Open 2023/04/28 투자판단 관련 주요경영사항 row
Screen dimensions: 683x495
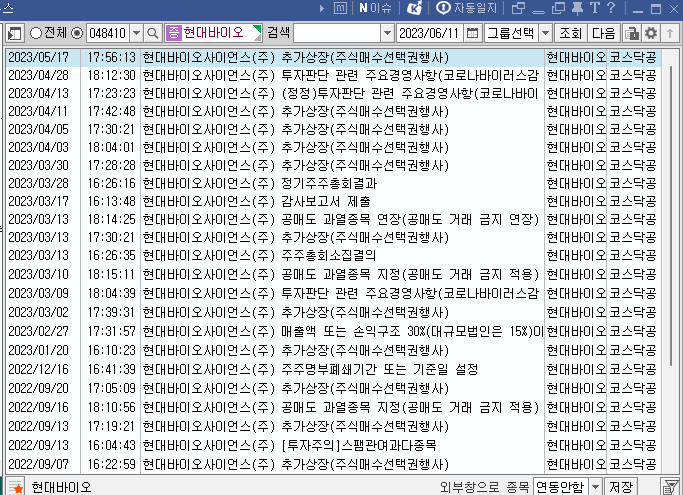coord(333,75)
